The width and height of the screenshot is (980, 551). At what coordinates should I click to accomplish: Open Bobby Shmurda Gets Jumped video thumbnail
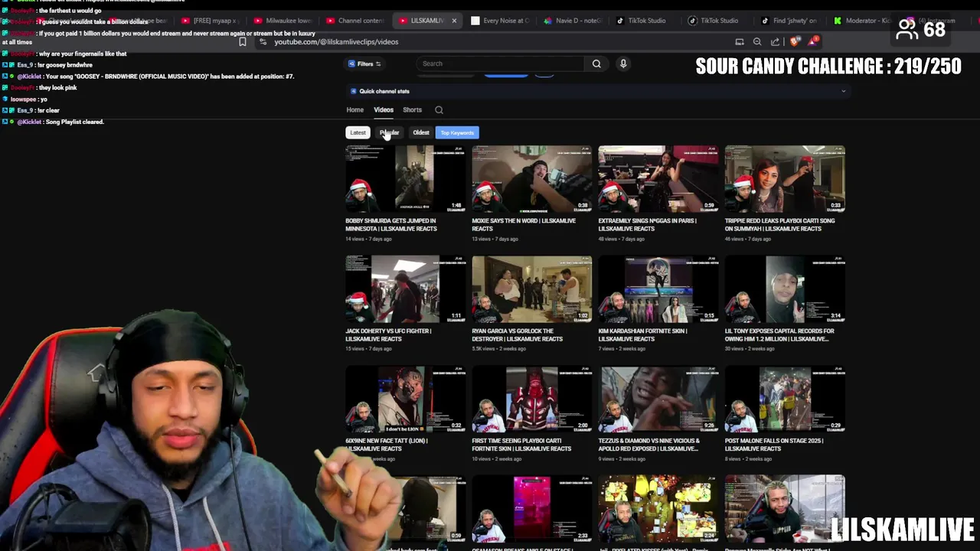(405, 179)
